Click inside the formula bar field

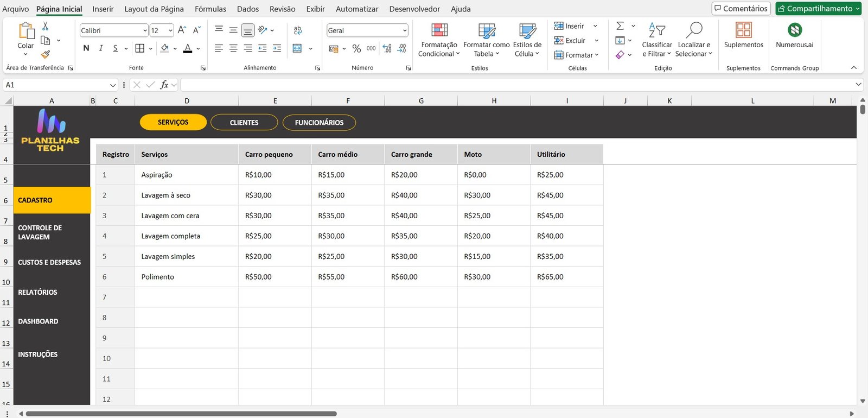[x=517, y=85]
